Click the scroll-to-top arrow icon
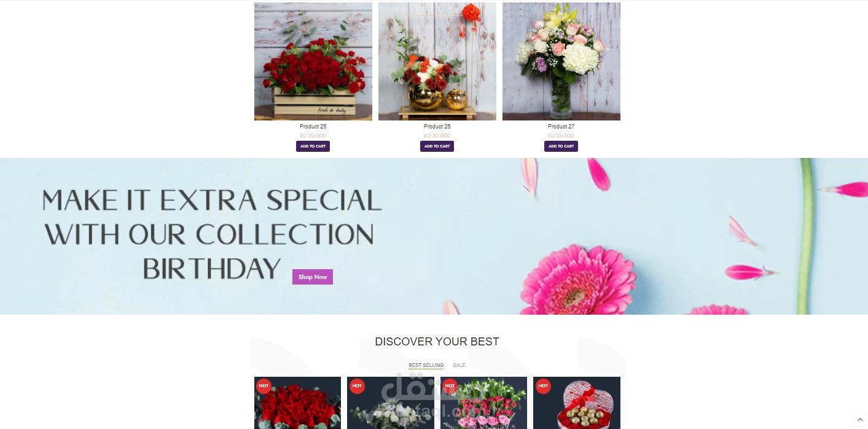The height and width of the screenshot is (429, 868). point(859,420)
